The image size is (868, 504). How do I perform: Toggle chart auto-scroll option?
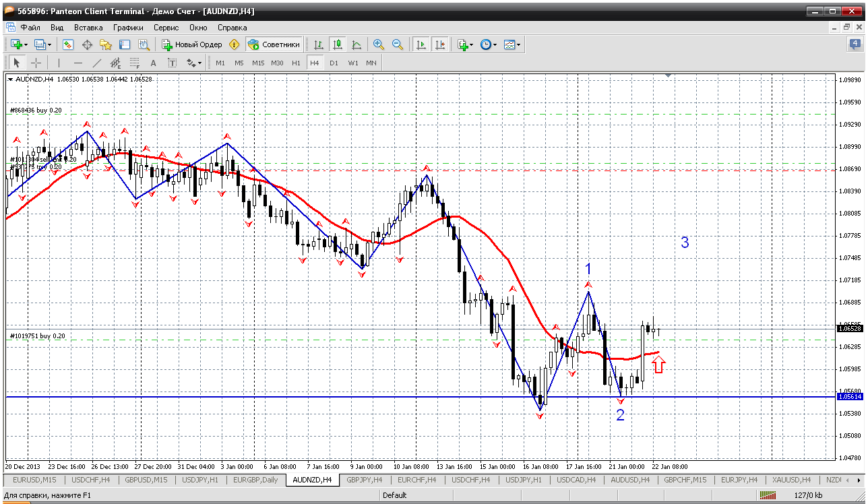421,44
